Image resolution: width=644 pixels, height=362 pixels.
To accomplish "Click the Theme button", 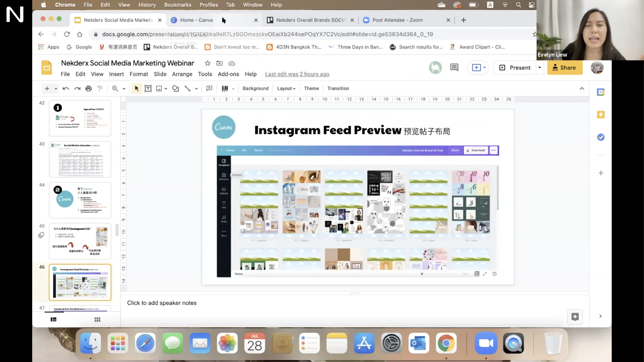I will 311,88.
